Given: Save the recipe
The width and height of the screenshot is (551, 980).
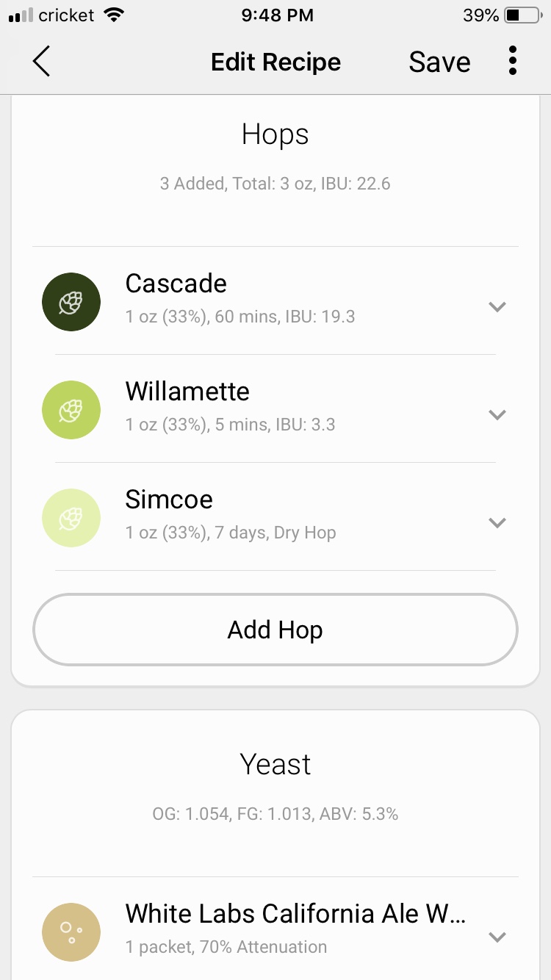Looking at the screenshot, I should pyautogui.click(x=439, y=62).
